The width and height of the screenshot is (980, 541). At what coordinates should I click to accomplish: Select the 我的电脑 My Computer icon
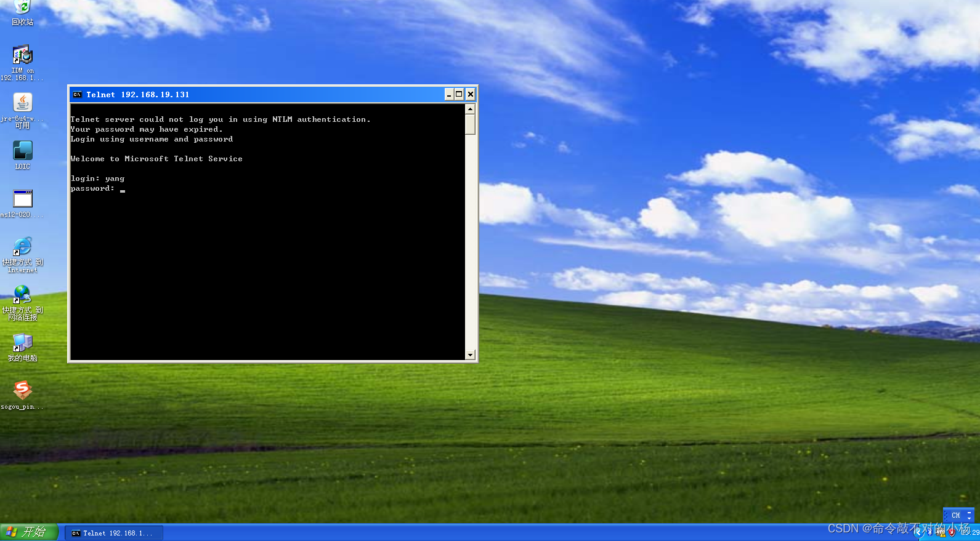pyautogui.click(x=22, y=347)
